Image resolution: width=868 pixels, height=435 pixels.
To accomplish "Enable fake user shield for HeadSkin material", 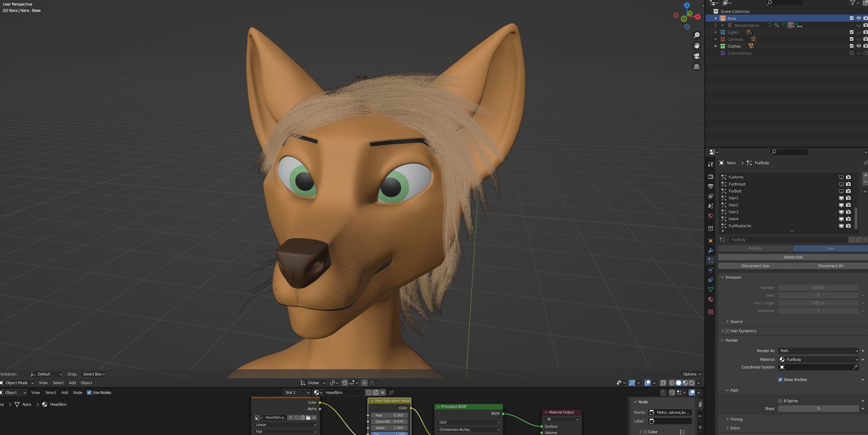I will [x=369, y=393].
